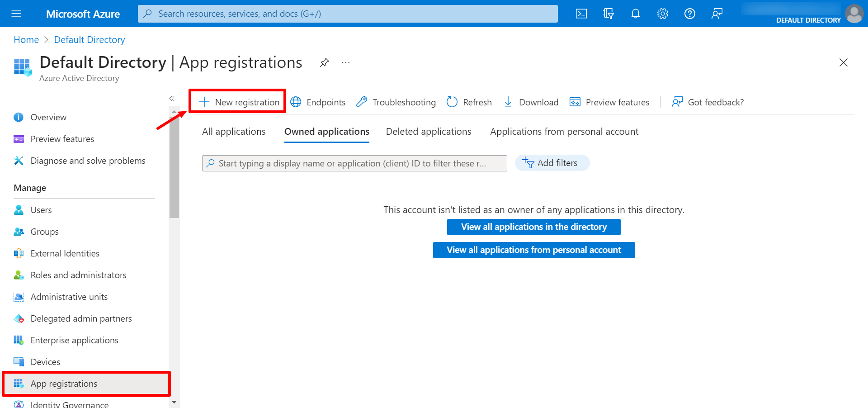Open the account avatar menu
This screenshot has width=868, height=408.
point(854,14)
